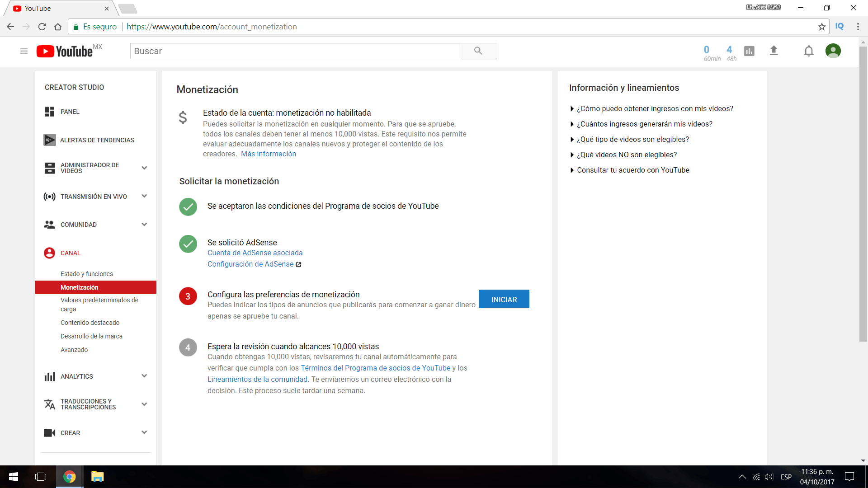868x488 pixels.
Task: Click the IQ extension icon
Action: (x=840, y=26)
